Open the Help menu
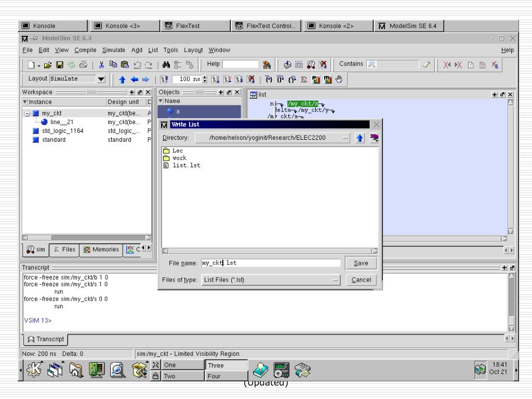 [x=508, y=50]
